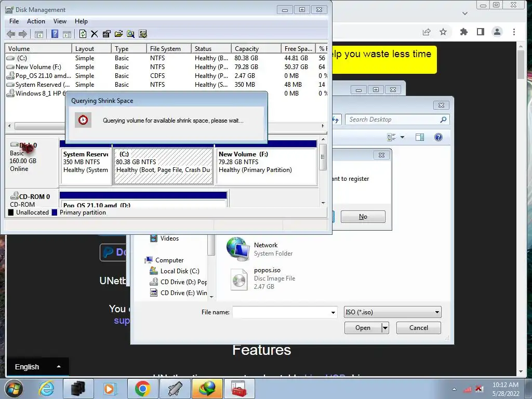
Task: Open the View menu in Disk Management
Action: 60,21
